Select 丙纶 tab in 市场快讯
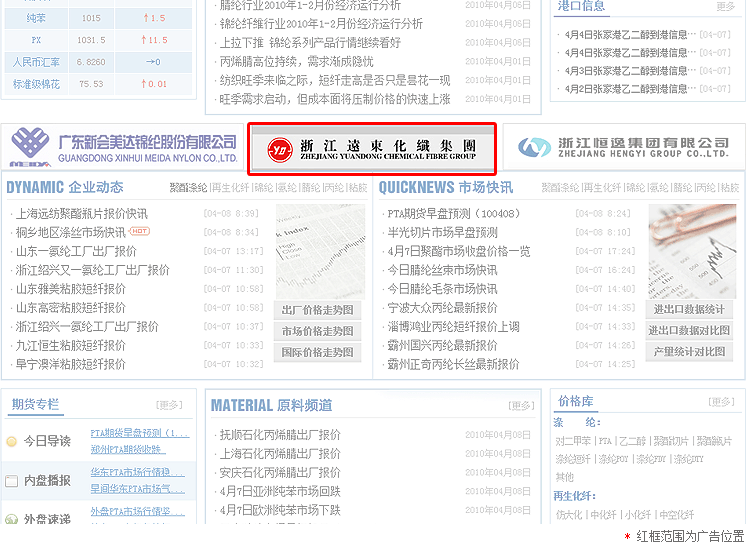746x542 pixels. [x=706, y=188]
